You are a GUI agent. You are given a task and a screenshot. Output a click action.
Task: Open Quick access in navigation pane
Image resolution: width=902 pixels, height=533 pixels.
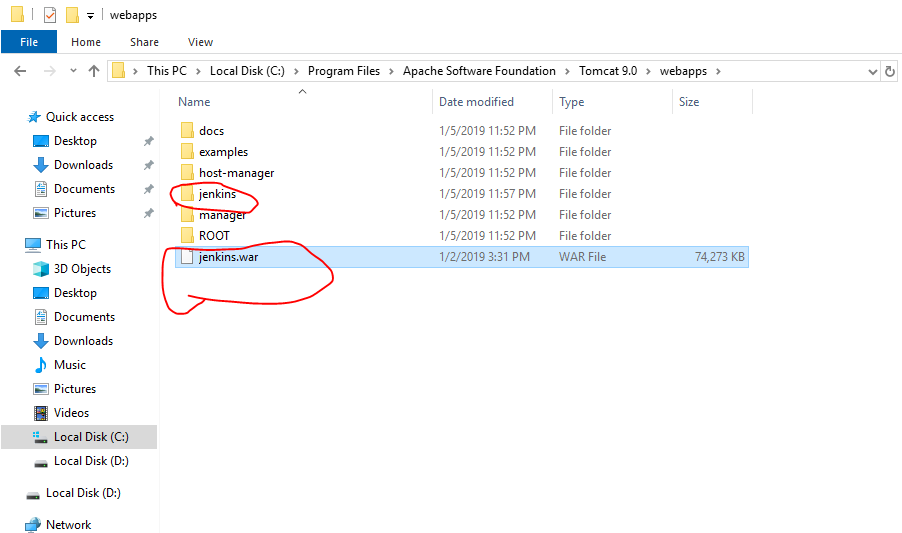click(x=79, y=117)
